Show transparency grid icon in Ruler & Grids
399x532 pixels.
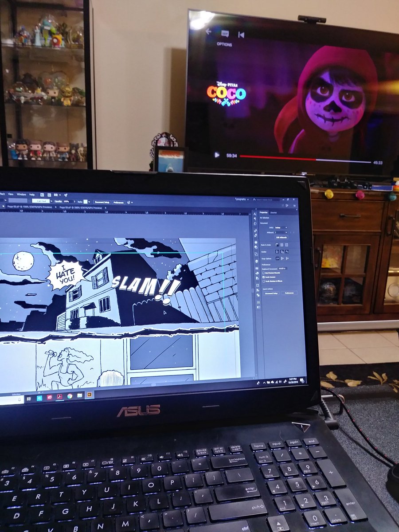click(x=286, y=245)
